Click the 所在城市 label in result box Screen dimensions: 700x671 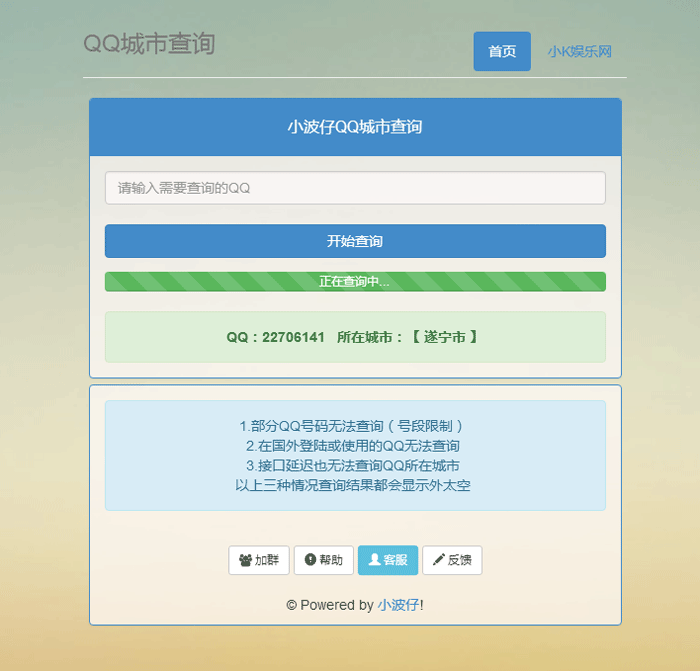[x=370, y=337]
